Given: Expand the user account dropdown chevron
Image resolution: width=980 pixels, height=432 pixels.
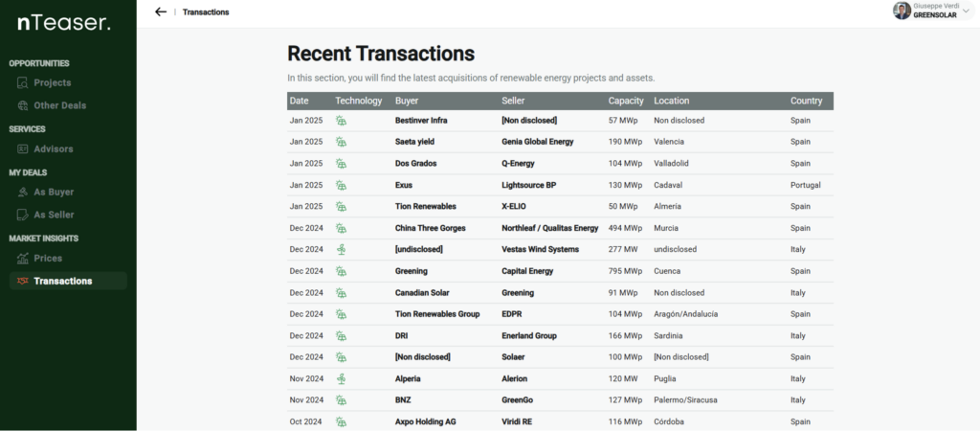Looking at the screenshot, I should tap(966, 11).
